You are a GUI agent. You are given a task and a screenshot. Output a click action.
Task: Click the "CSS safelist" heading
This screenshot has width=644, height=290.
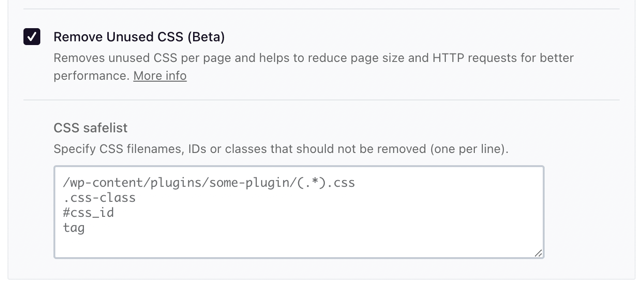[90, 128]
